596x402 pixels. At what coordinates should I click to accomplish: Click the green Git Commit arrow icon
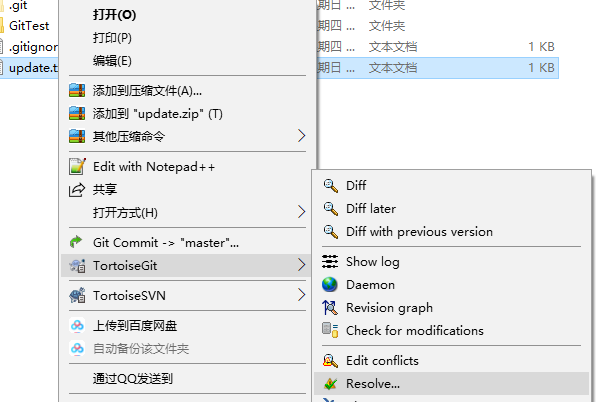(x=76, y=242)
